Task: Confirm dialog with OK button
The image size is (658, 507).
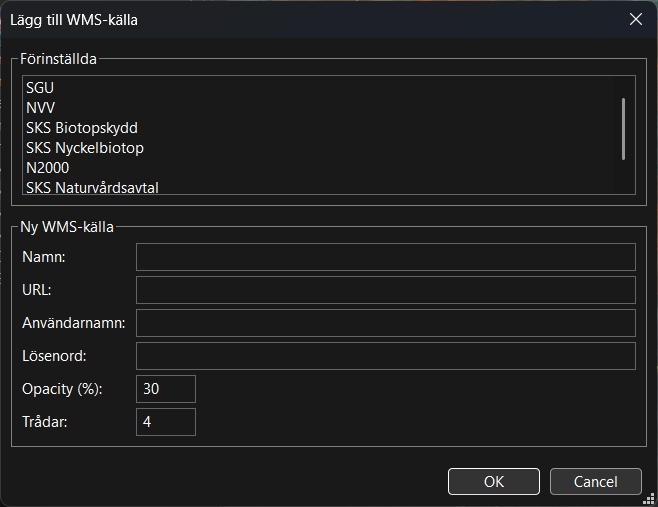Action: tap(494, 481)
